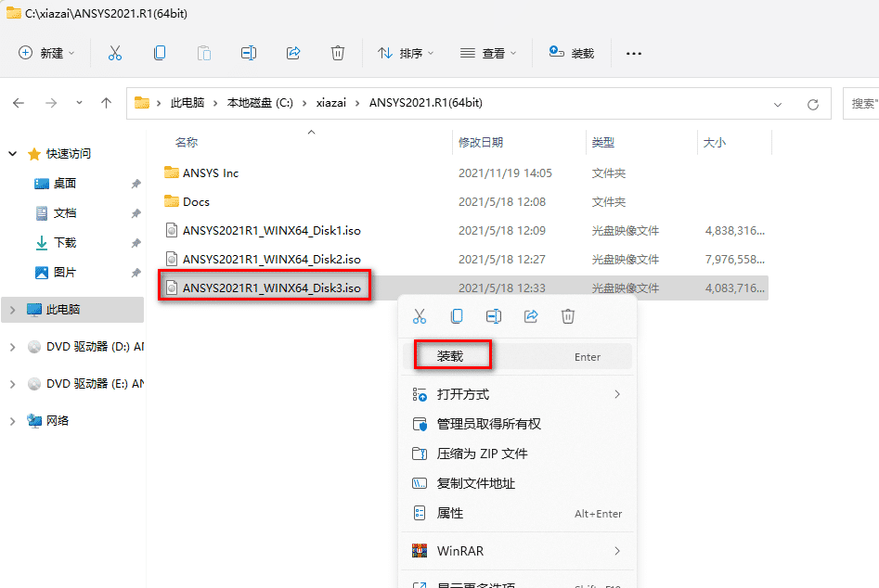Viewport: 879px width, 588px height.
Task: Click the Share icon in top toolbar
Action: 293,53
